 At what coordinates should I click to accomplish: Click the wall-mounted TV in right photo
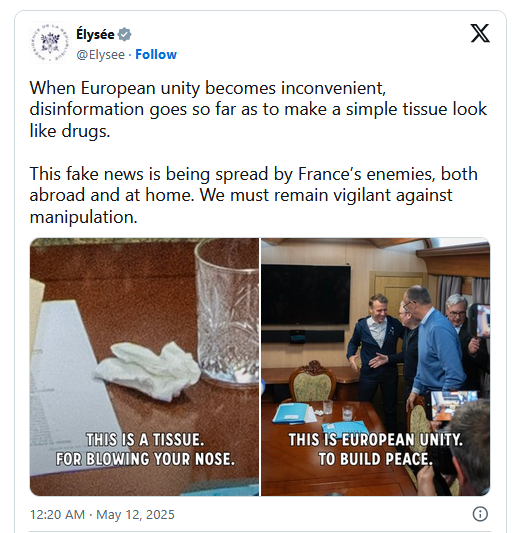(305, 294)
